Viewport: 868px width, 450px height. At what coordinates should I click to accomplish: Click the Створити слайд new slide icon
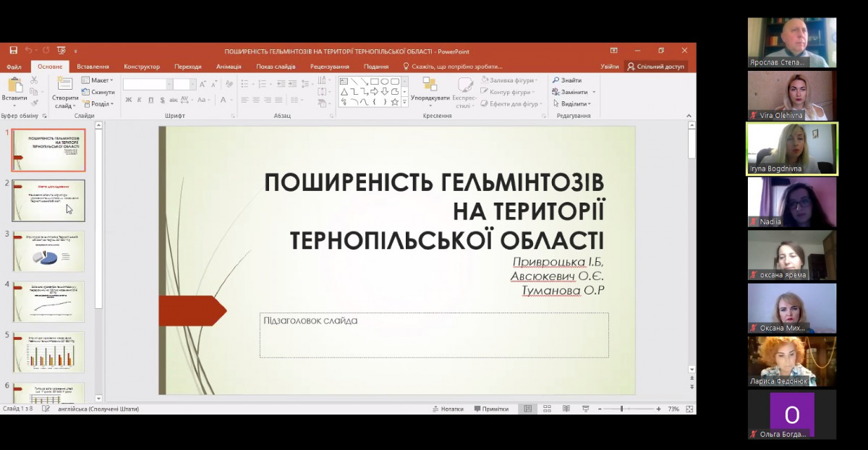point(64,85)
